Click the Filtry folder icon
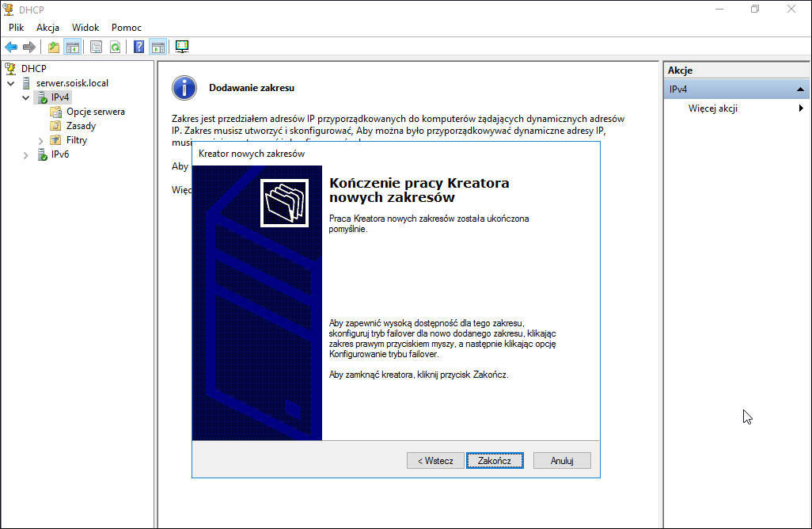812x529 pixels. [56, 140]
